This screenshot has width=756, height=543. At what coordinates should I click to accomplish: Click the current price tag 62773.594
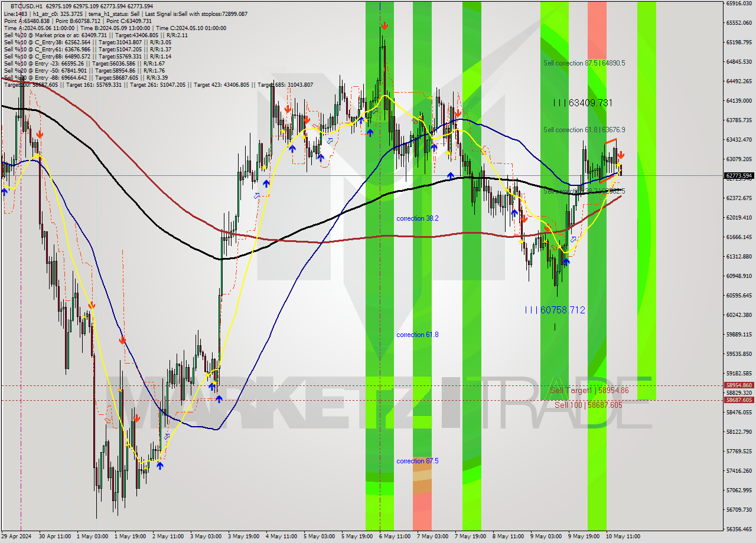pos(739,175)
